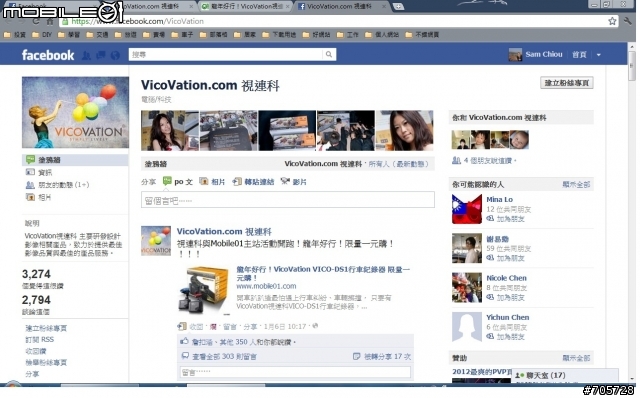
Task: Open Mina Lo's profile link
Action: 499,200
